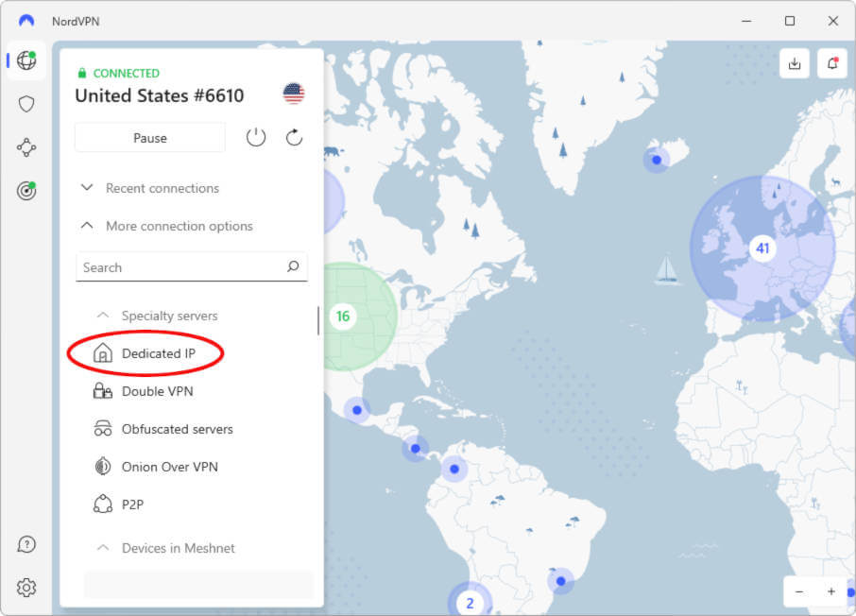Open the Dark Web Monitor target icon
856x616 pixels.
(x=26, y=191)
